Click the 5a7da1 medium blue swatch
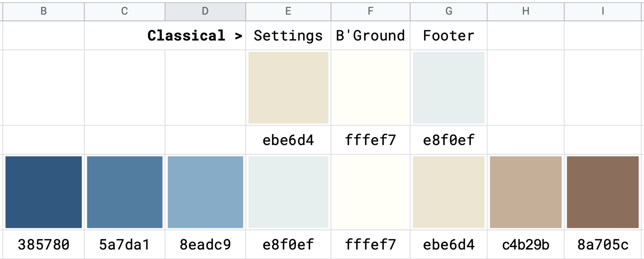The height and width of the screenshot is (259, 644). [x=124, y=192]
